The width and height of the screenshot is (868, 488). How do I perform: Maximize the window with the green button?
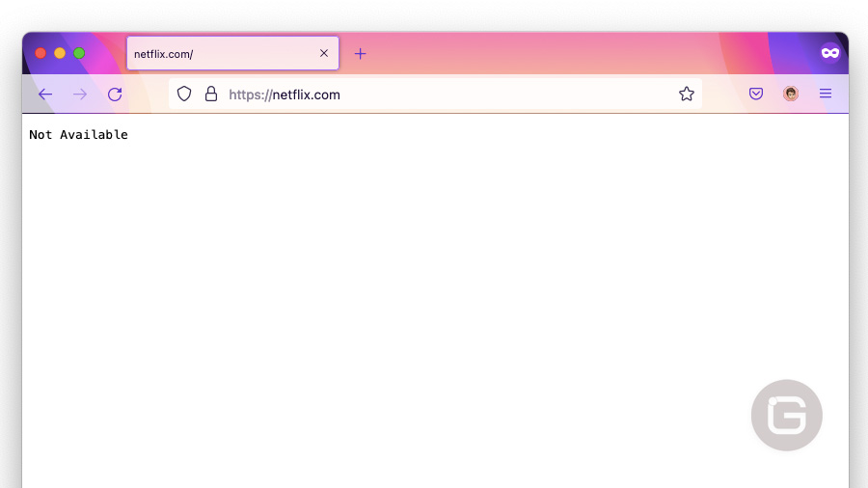(79, 53)
